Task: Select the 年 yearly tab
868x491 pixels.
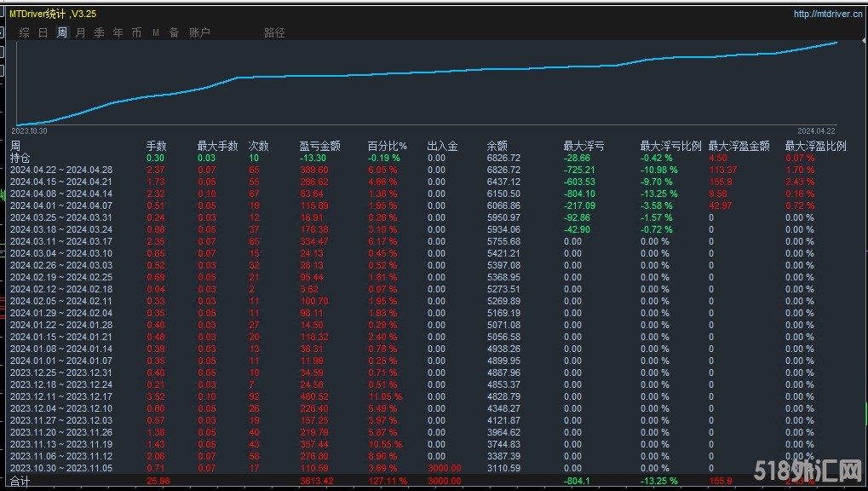Action: pos(118,32)
